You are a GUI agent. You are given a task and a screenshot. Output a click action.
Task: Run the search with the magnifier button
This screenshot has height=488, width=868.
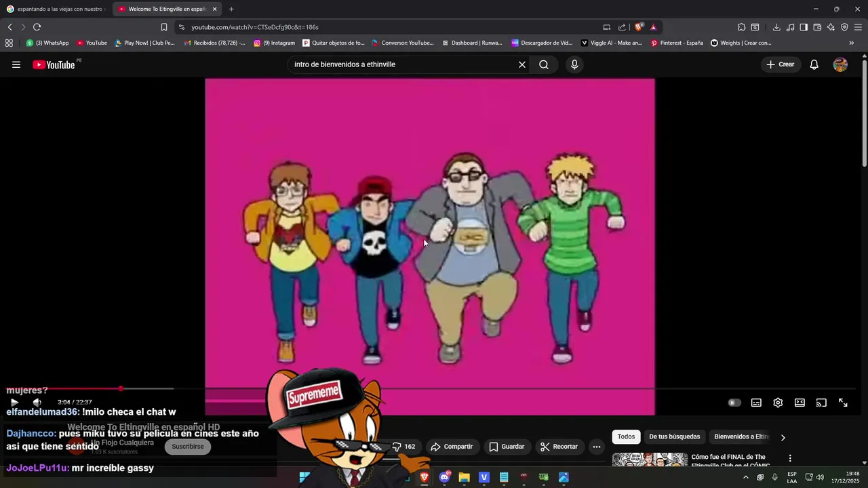pyautogui.click(x=544, y=64)
